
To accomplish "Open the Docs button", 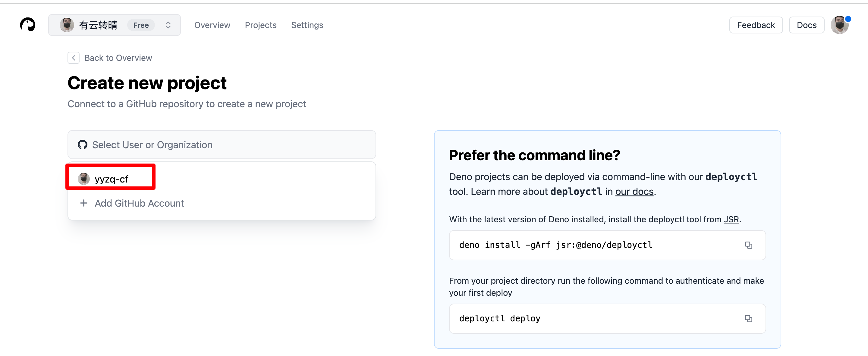I will [806, 25].
